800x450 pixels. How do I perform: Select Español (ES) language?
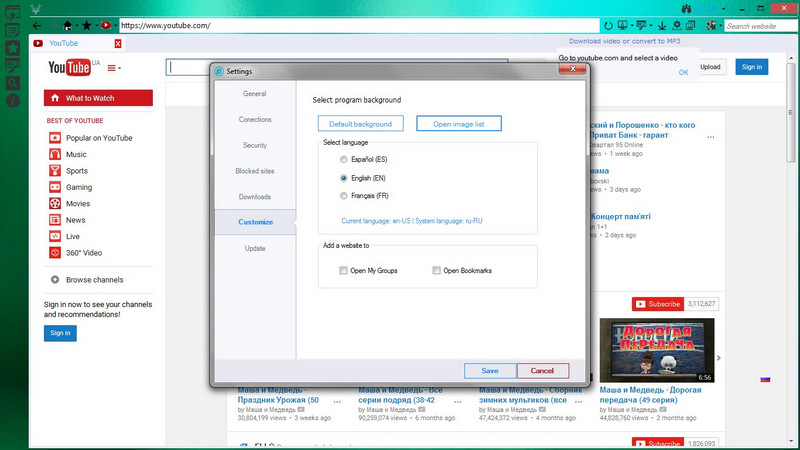[x=343, y=160]
